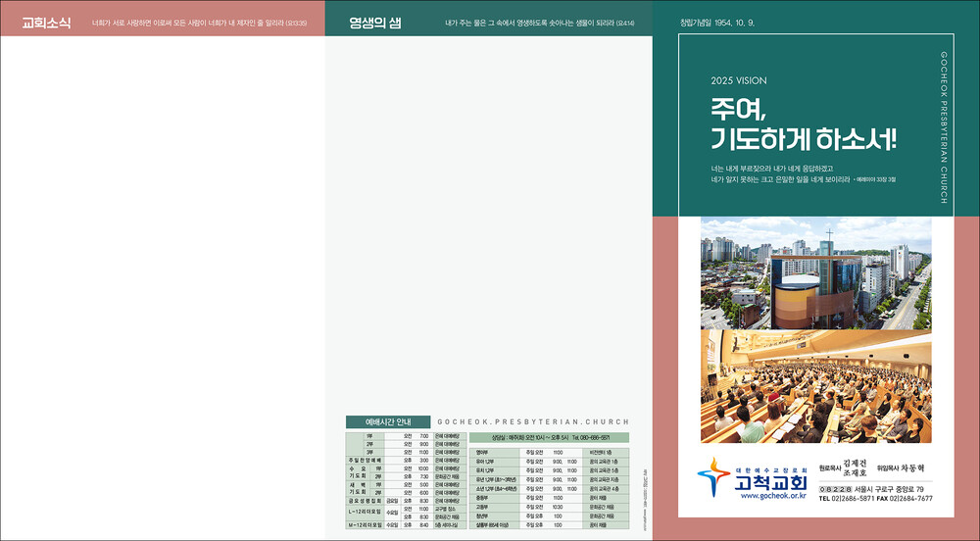Click the vertical GOCHEOK PRESBYTERIAN CHURCH text
The image size is (980, 541).
(x=944, y=127)
